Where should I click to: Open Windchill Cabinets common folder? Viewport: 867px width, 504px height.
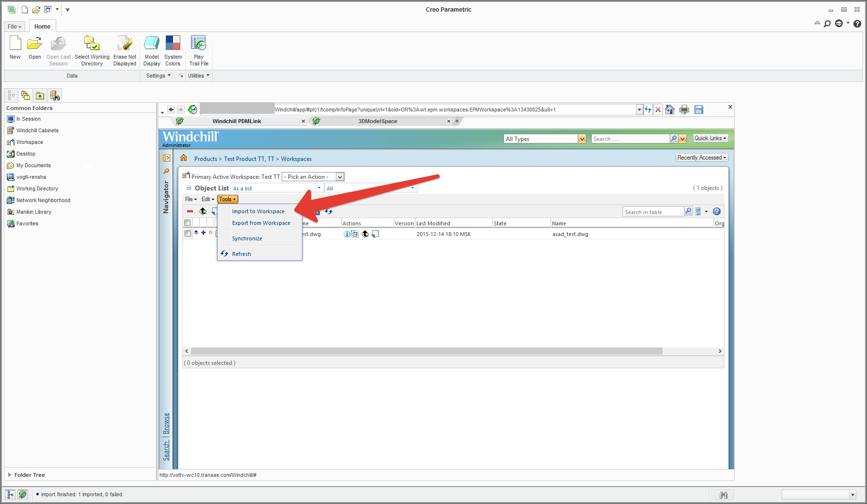[37, 130]
